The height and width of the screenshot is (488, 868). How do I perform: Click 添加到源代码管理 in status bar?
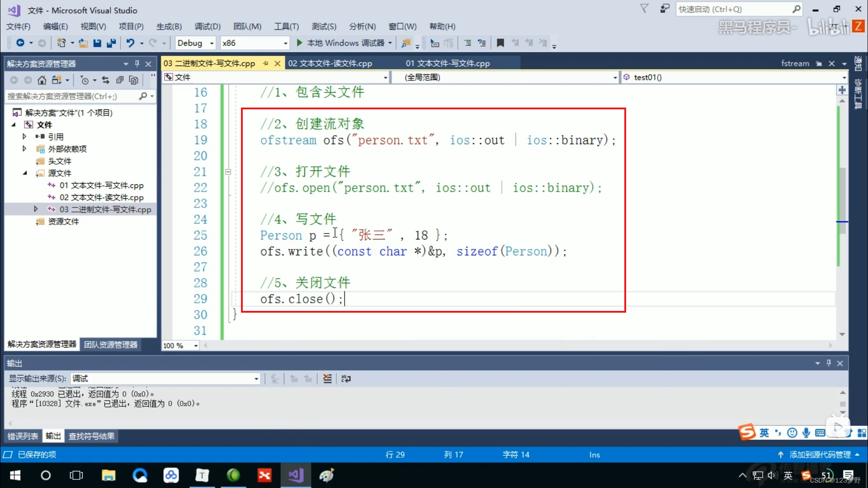[x=819, y=455]
